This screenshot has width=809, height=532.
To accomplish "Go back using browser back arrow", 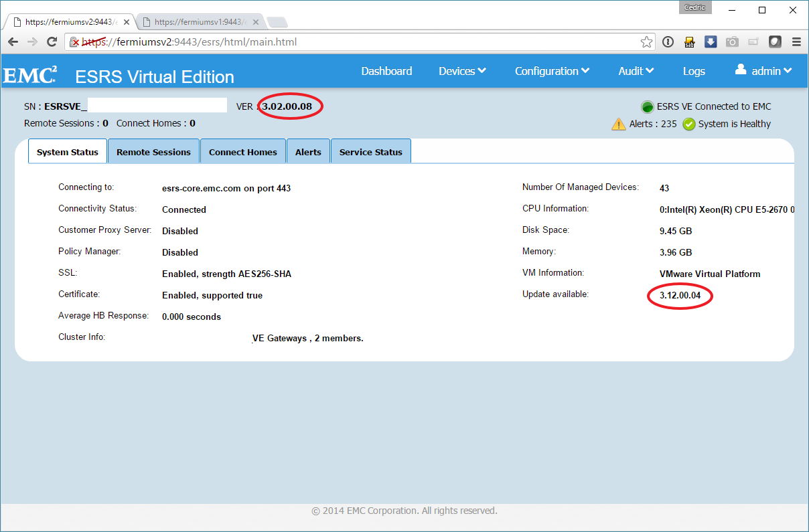I will 13,42.
